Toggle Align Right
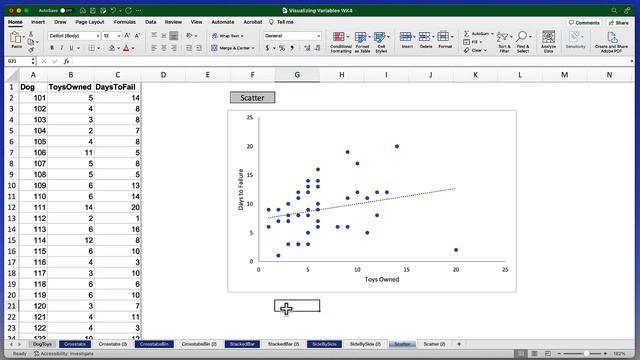 click(x=173, y=48)
